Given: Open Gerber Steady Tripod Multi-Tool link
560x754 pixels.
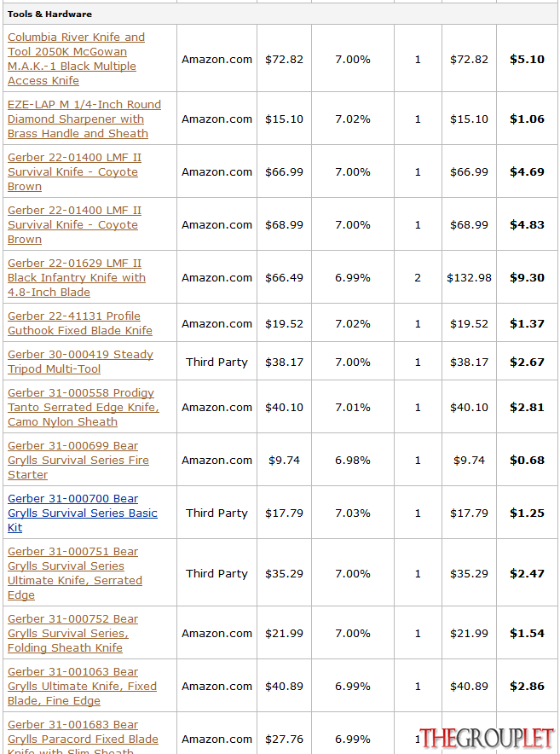Looking at the screenshot, I should point(80,362).
